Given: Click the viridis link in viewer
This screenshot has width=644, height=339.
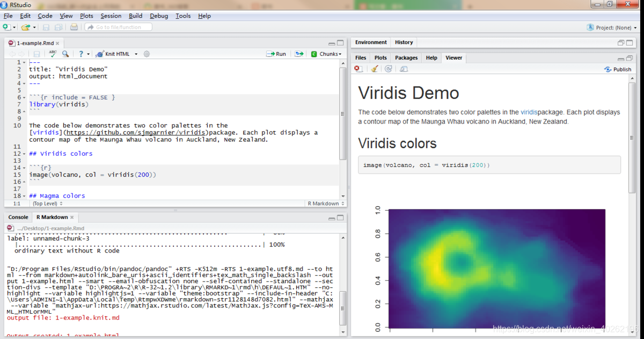Looking at the screenshot, I should click(x=529, y=112).
